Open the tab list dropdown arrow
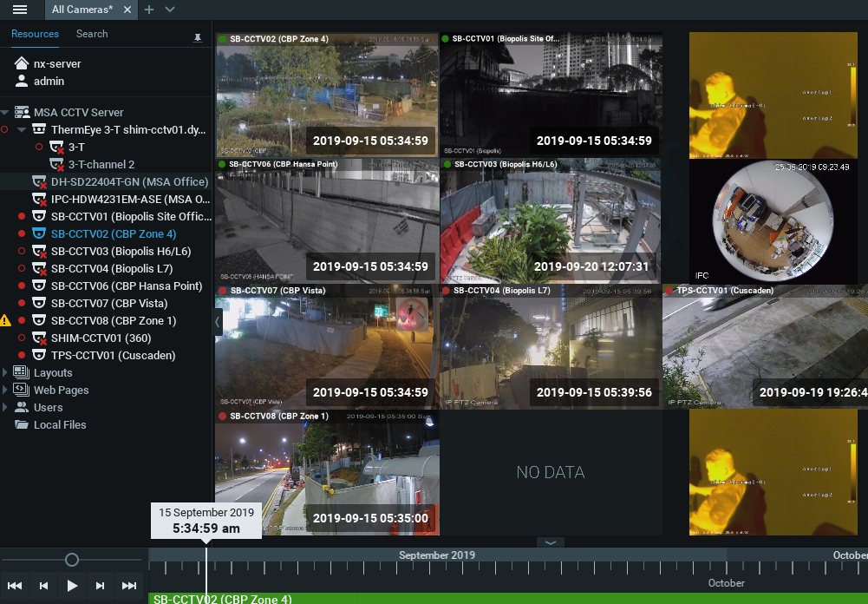The width and height of the screenshot is (868, 604). pos(170,10)
